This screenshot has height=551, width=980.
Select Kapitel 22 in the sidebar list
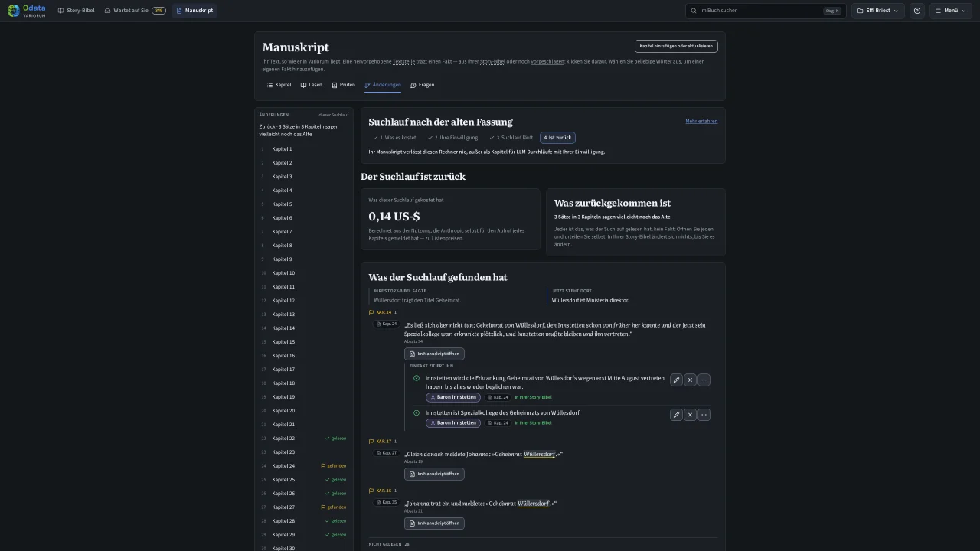tap(304, 438)
